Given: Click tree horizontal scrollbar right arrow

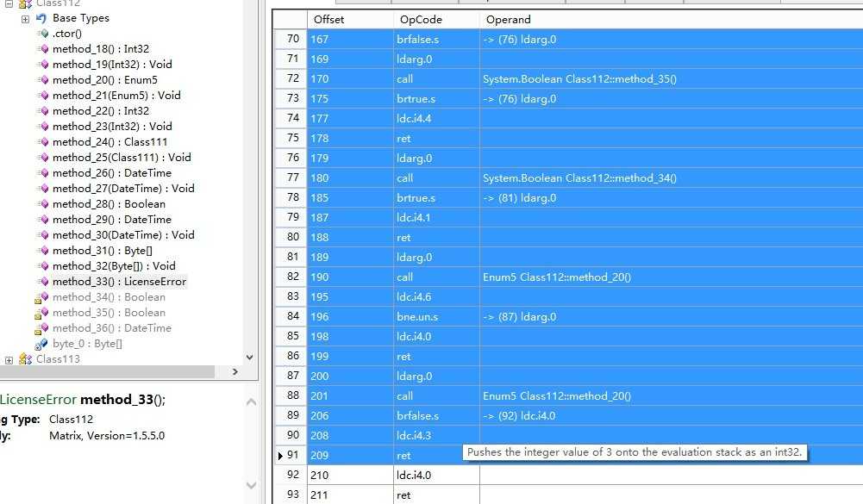Looking at the screenshot, I should [x=235, y=372].
